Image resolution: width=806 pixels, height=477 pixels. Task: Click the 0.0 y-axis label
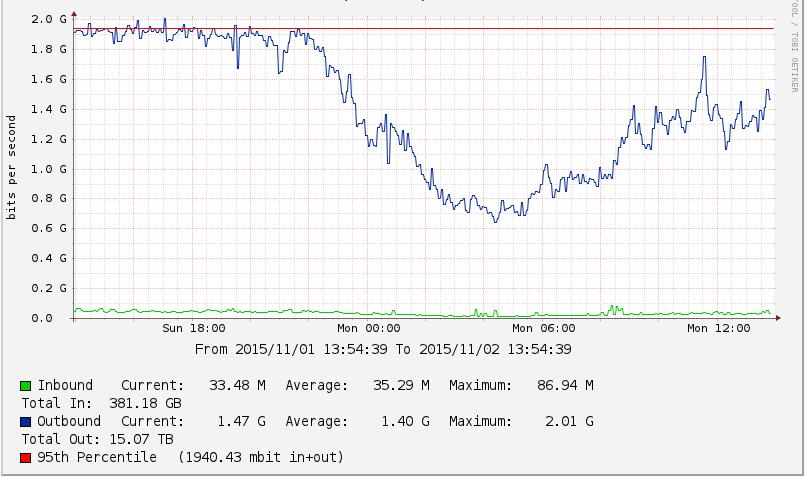[55, 318]
